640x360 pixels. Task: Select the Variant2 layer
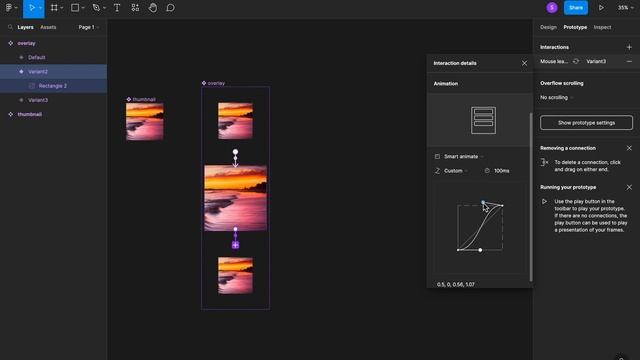53,72
